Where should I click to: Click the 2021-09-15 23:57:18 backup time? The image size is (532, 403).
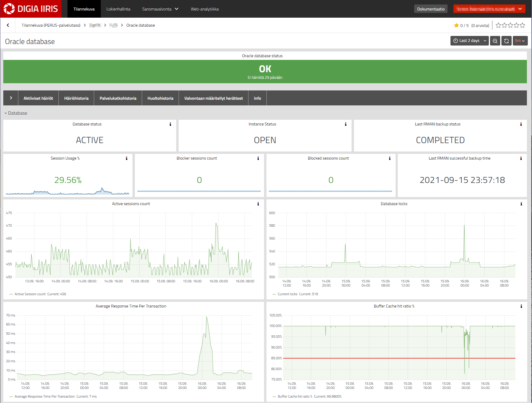click(x=462, y=180)
